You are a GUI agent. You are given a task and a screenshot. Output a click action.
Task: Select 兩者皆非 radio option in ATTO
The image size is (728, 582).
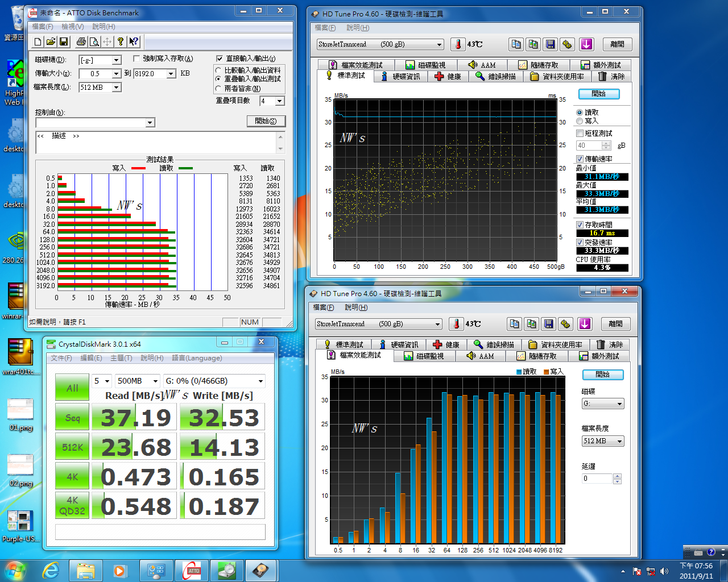(x=218, y=89)
